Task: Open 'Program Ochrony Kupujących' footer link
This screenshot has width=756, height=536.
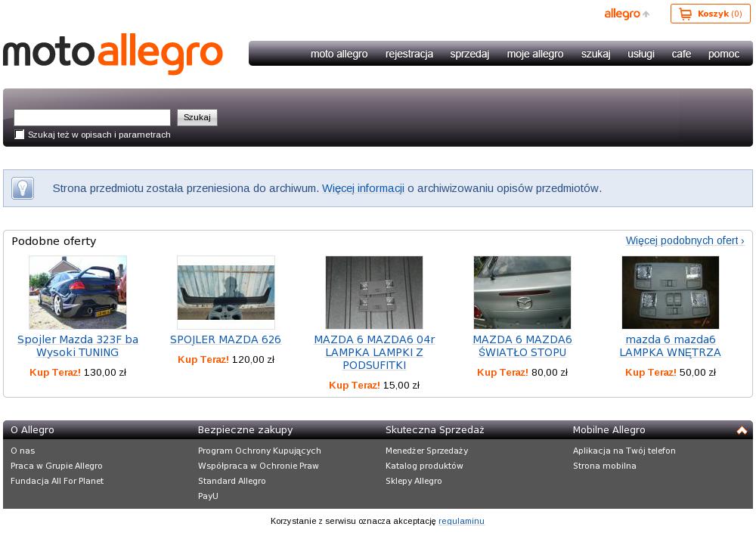Action: coord(259,451)
